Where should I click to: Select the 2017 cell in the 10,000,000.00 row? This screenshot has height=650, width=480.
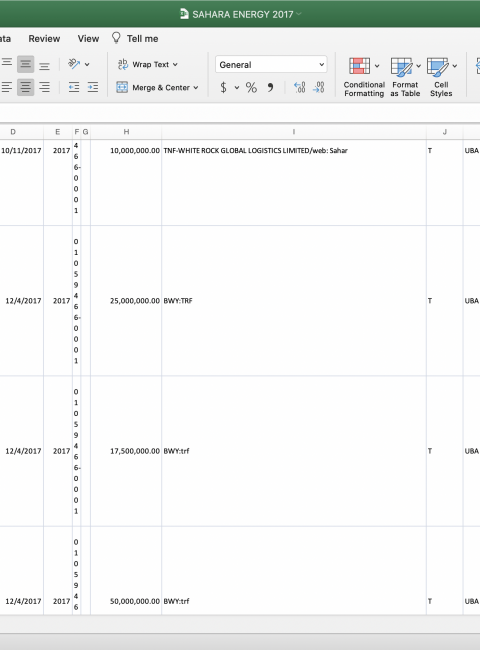pos(58,183)
